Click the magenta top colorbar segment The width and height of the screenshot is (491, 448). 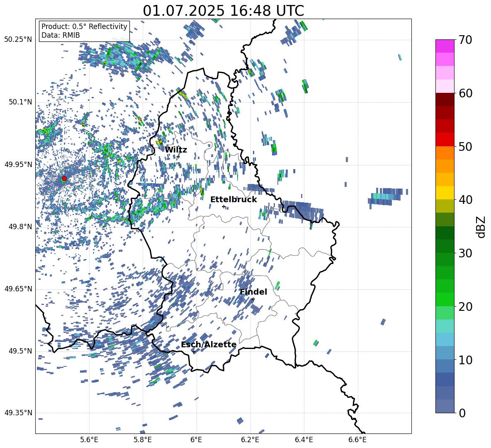click(445, 46)
